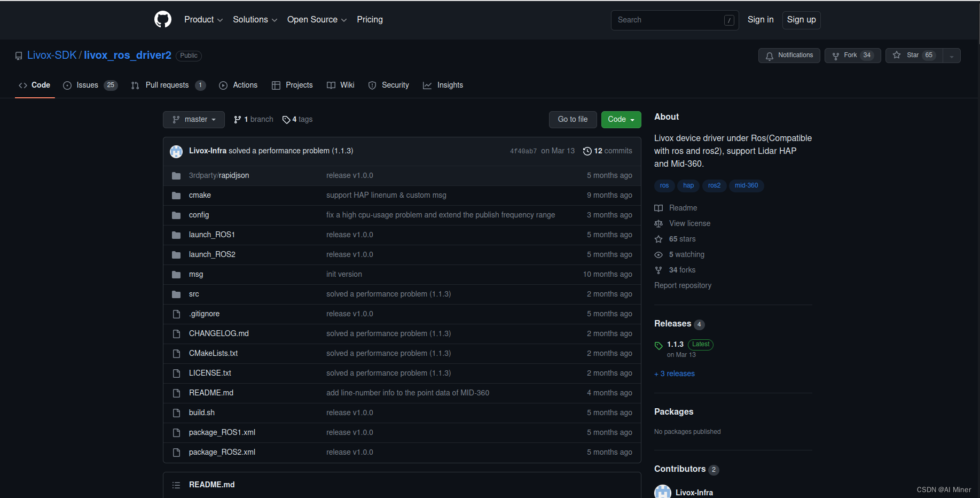
Task: Open the Projects tab
Action: 292,85
